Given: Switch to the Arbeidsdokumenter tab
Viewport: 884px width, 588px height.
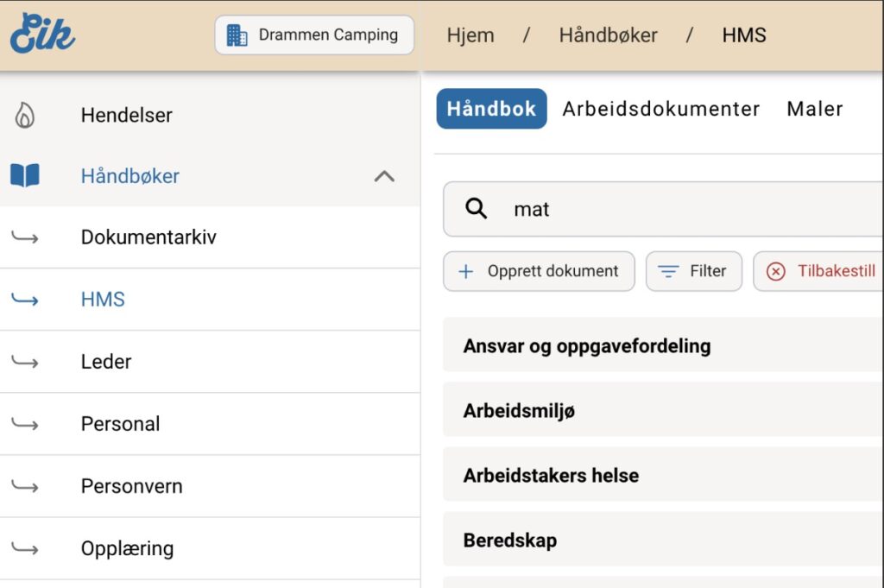Looking at the screenshot, I should [x=661, y=109].
